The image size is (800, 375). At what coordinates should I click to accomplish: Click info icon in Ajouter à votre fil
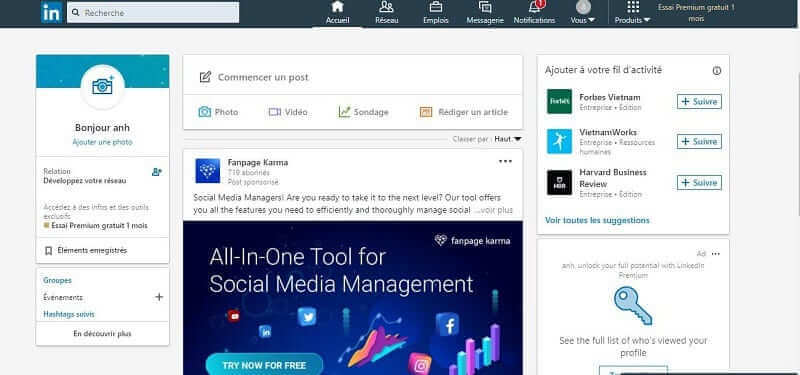coord(717,71)
